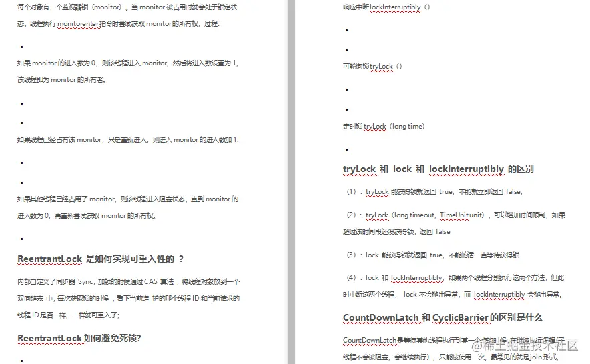
Task: Click the heading "CountDownLatch 和 CyclicBarrier 的区别是什么"
Action: tap(442, 318)
